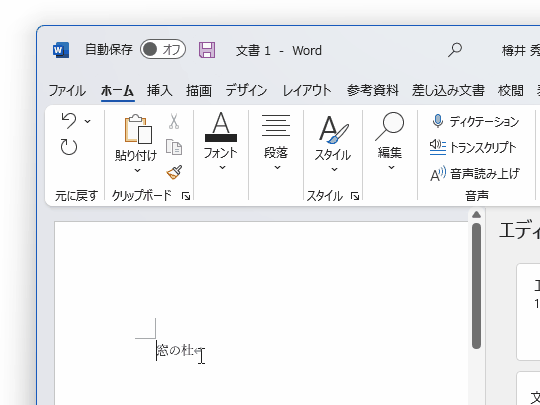Copy selection with the copy icon
540x405 pixels.
[x=174, y=147]
